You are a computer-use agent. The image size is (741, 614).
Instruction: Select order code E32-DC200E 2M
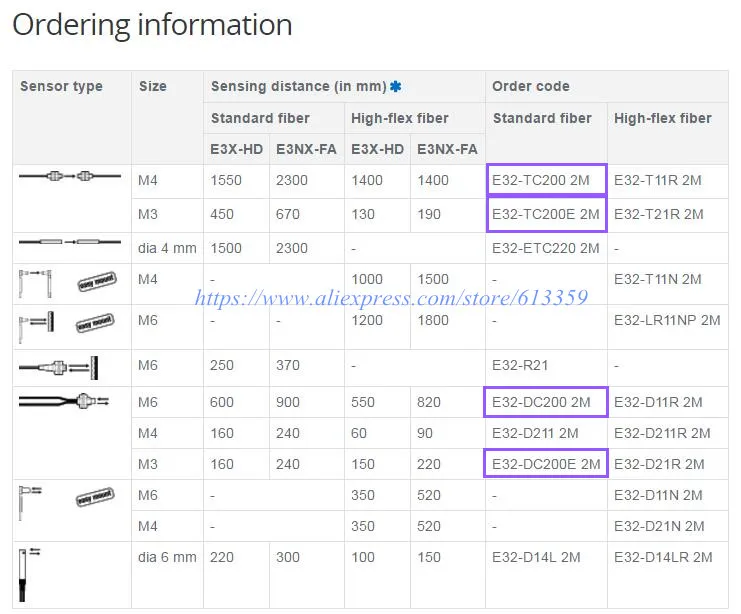(546, 463)
